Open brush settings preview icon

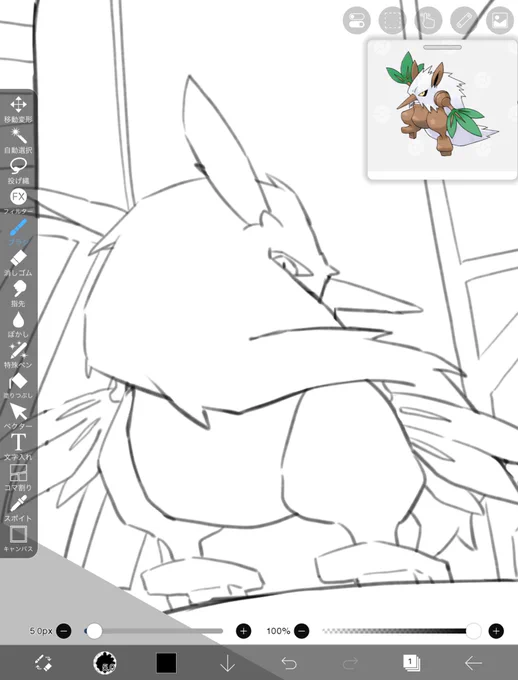click(x=105, y=663)
